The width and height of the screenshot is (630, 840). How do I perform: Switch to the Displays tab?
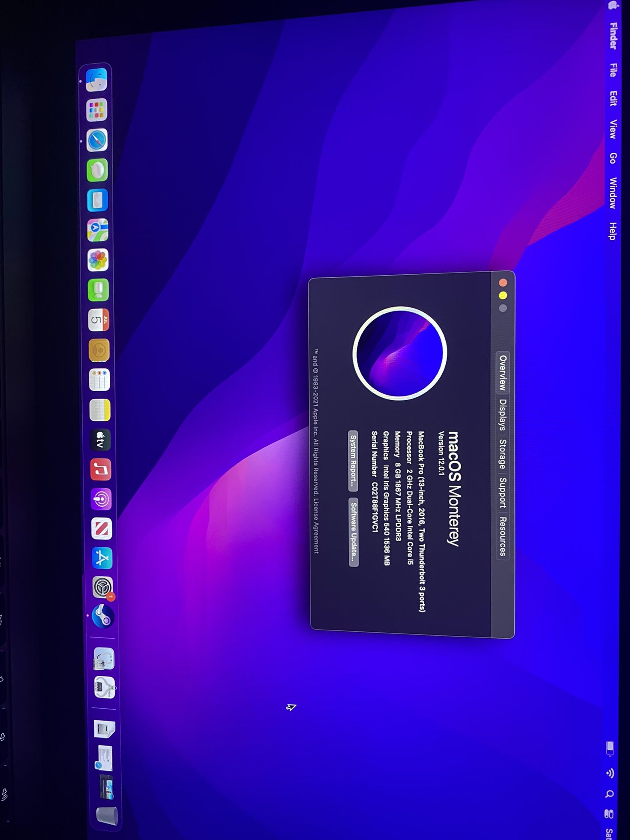pos(503,415)
